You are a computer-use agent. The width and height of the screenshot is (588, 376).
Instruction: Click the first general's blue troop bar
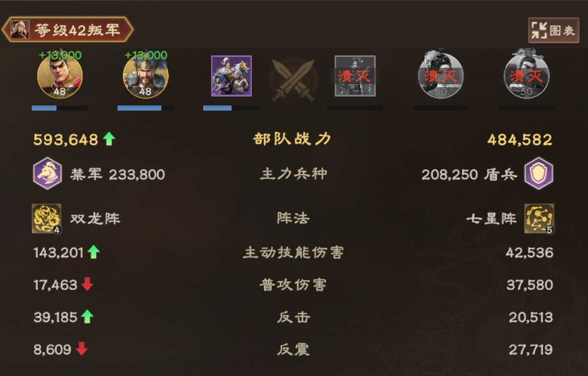[x=60, y=108]
